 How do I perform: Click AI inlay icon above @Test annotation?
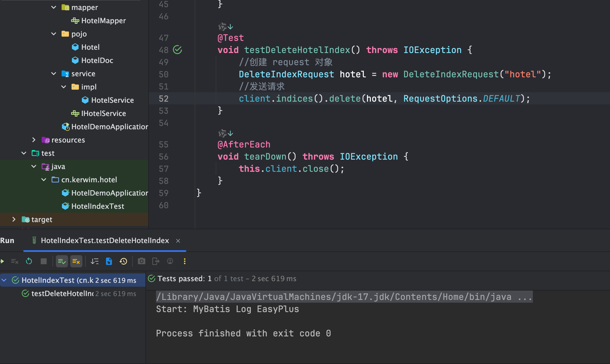[222, 27]
